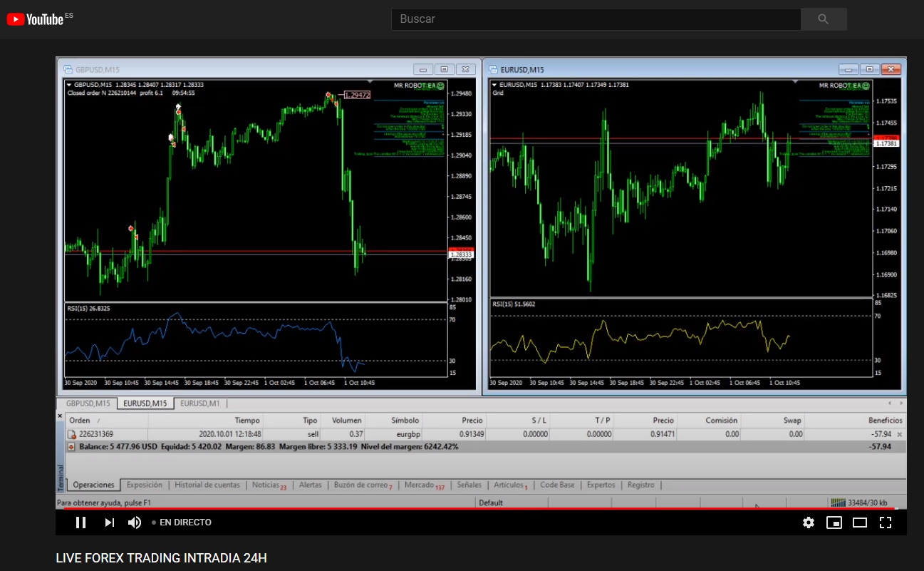Sort by Beneficios column header
Screen dimensions: 924x571
pos(856,421)
